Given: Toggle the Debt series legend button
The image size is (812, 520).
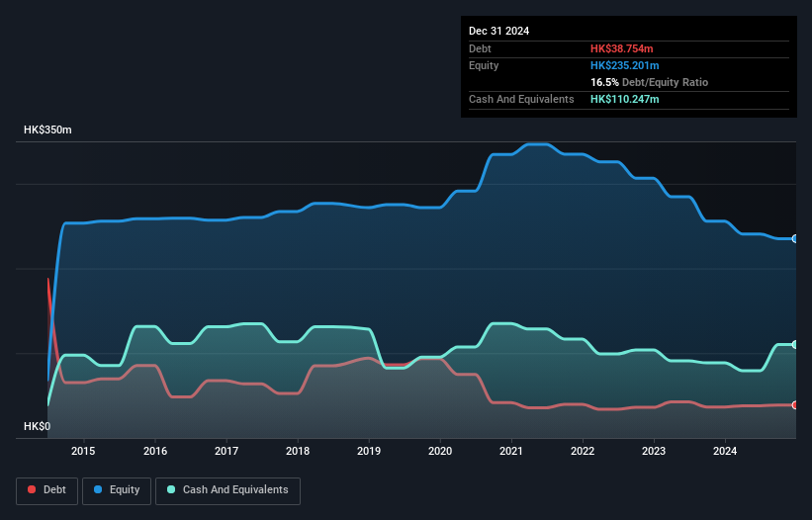Looking at the screenshot, I should (x=47, y=490).
